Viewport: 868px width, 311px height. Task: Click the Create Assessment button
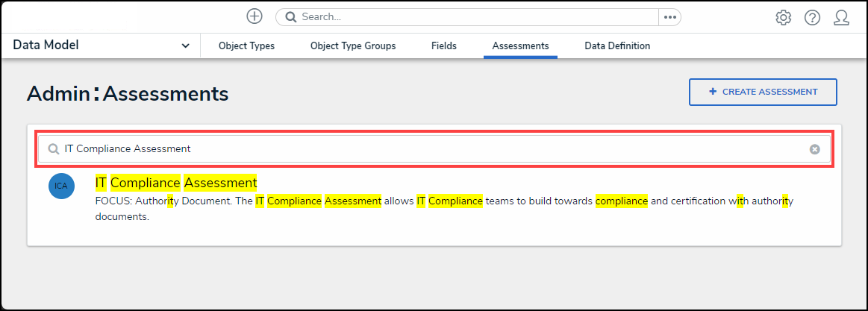click(762, 92)
